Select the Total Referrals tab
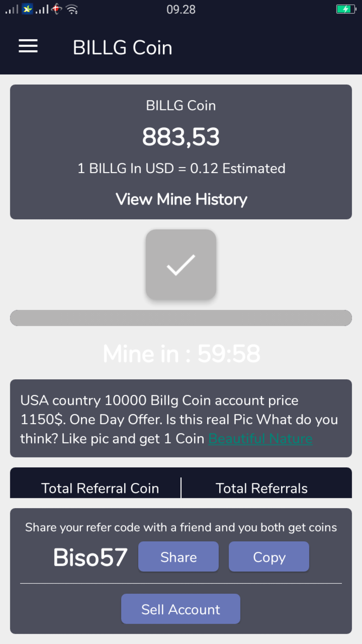This screenshot has height=644, width=362. 262,488
